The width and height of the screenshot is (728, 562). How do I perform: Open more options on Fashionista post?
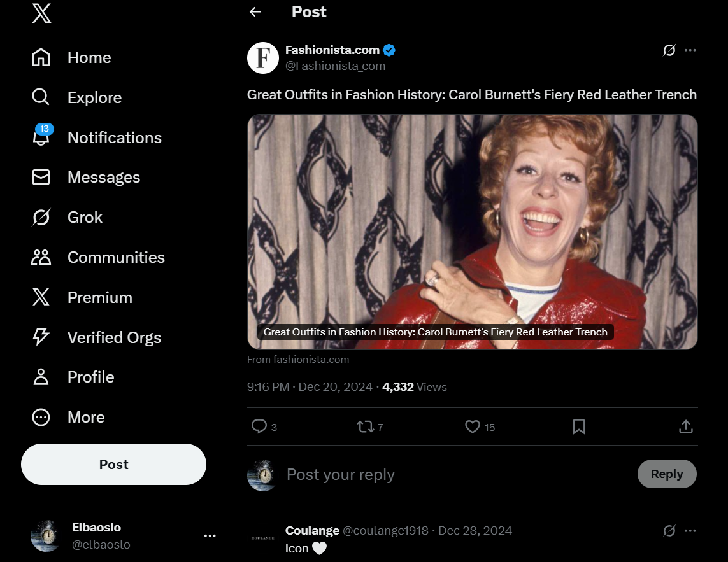[x=690, y=50]
